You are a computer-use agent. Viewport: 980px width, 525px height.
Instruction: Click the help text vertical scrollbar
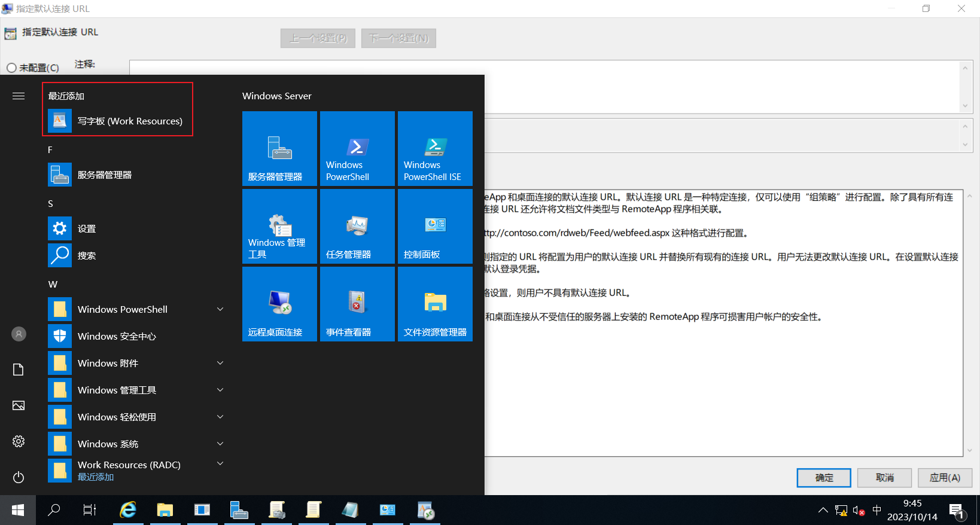click(x=969, y=323)
